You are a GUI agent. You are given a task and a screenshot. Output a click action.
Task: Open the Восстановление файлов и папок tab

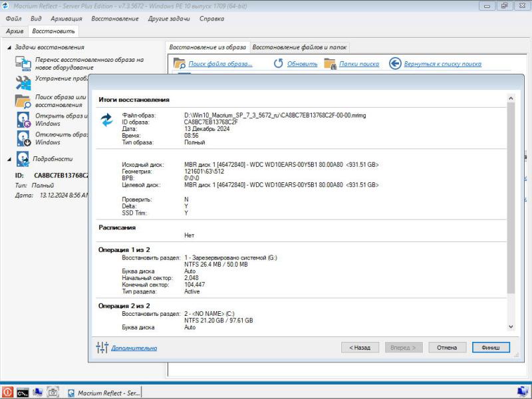point(299,47)
